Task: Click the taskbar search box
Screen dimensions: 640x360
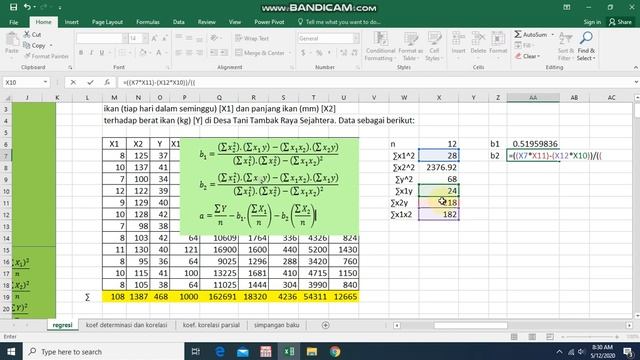Action: pos(103,351)
